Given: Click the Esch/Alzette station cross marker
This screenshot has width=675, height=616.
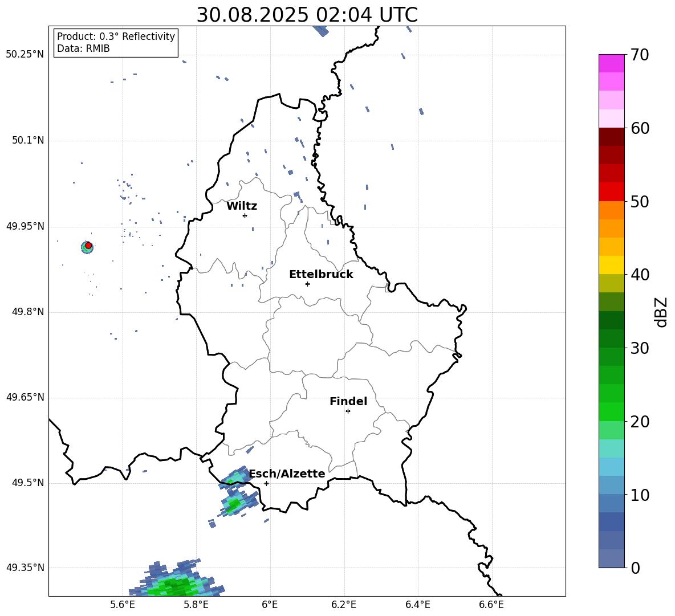Looking at the screenshot, I should pyautogui.click(x=266, y=483).
